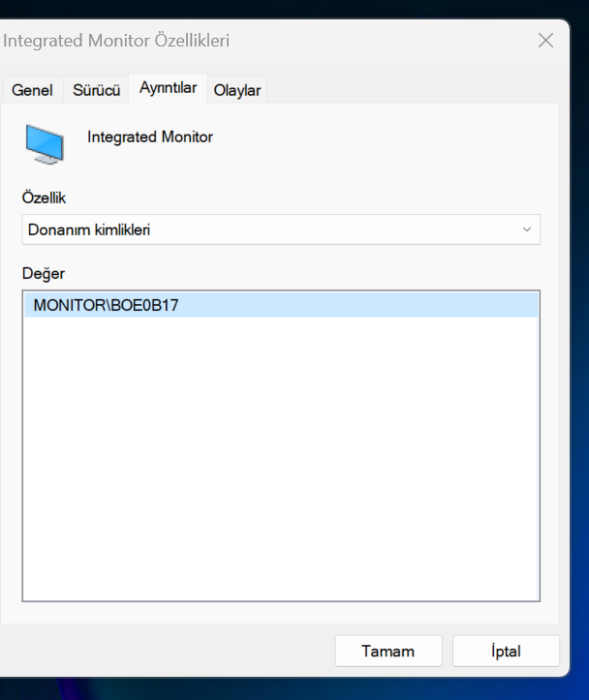Click the İptal button

506,652
